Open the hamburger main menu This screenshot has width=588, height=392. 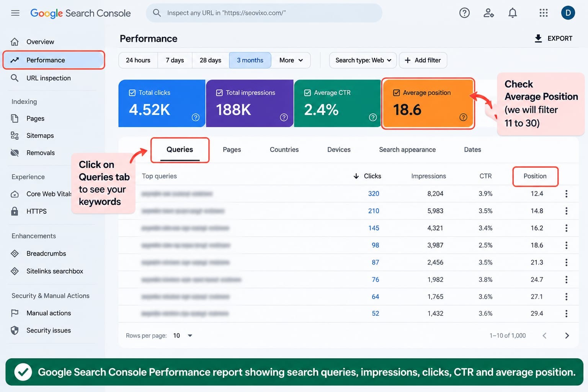(15, 13)
